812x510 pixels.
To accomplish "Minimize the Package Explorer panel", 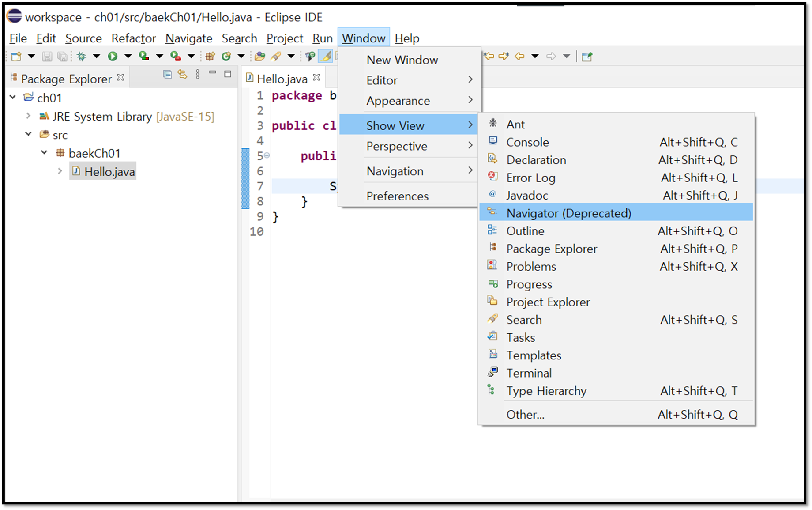I will click(x=213, y=73).
